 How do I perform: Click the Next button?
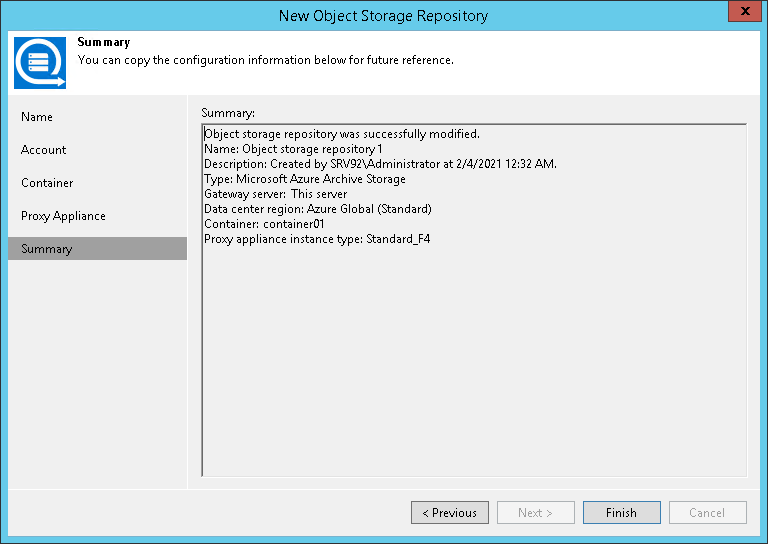coord(535,513)
